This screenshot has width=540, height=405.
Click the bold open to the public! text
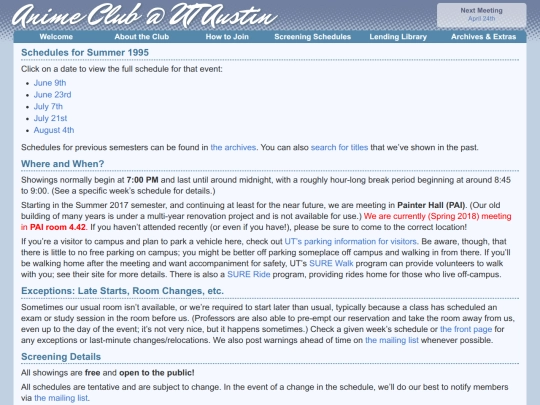click(157, 373)
